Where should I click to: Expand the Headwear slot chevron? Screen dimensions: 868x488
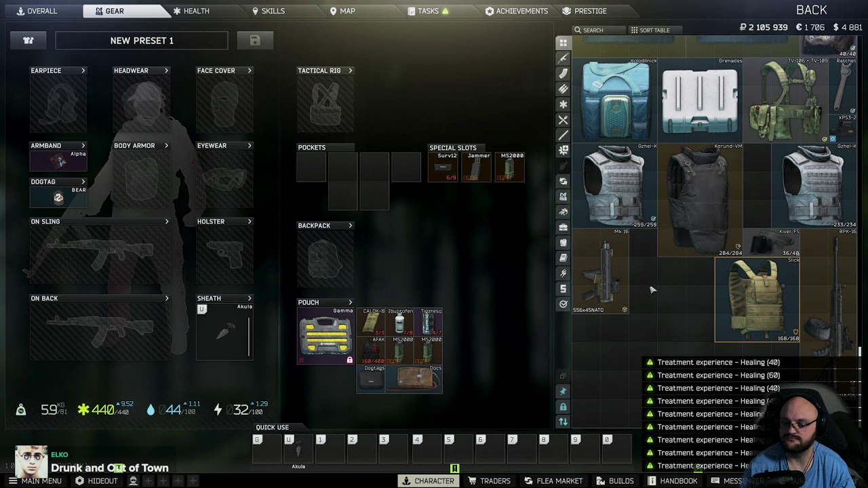coord(166,70)
